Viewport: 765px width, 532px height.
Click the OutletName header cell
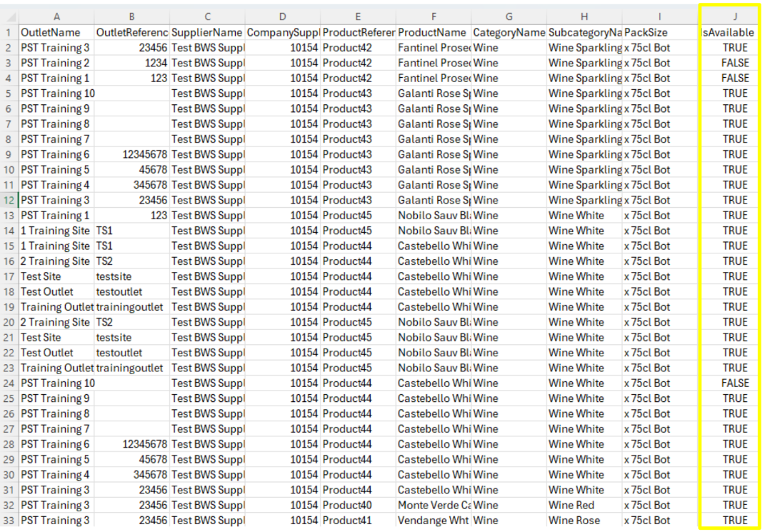(56, 33)
